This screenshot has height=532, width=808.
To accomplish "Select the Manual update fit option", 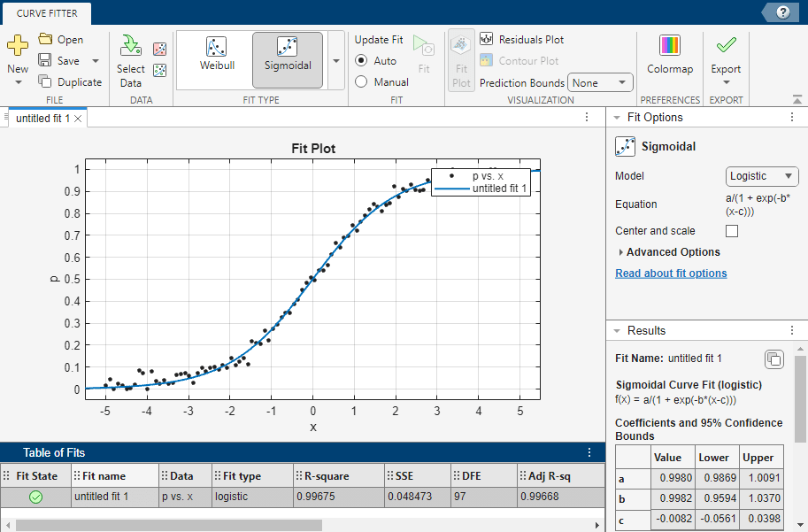I will tap(361, 82).
